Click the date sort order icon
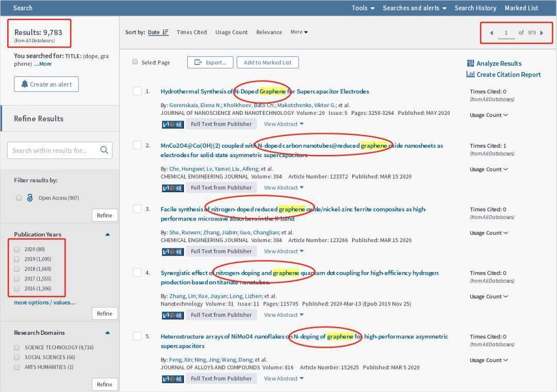The image size is (557, 392). (166, 32)
